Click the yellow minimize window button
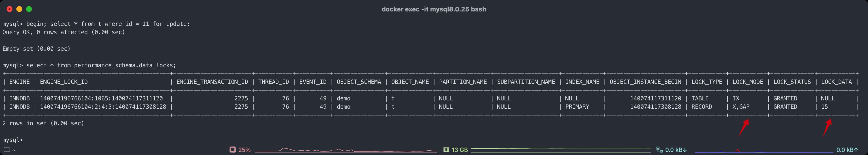868x155 pixels. (19, 9)
